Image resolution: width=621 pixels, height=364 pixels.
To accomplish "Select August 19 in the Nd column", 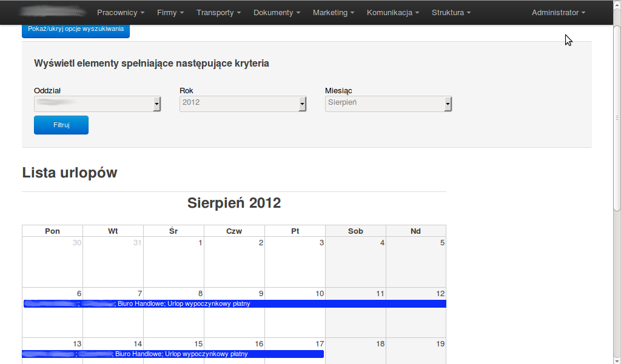I will click(416, 351).
